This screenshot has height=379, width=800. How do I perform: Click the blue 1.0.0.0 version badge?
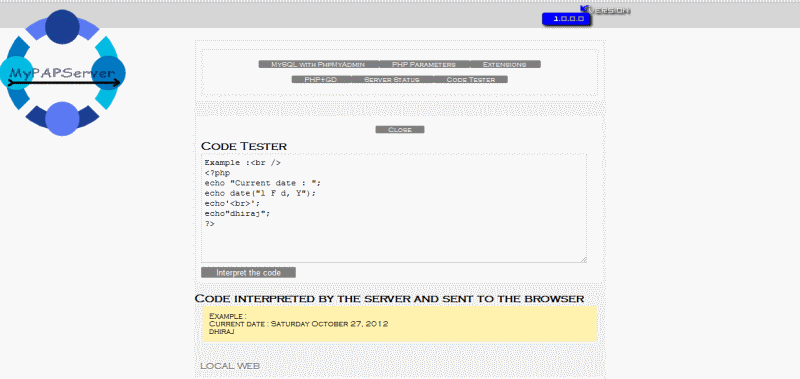point(566,19)
